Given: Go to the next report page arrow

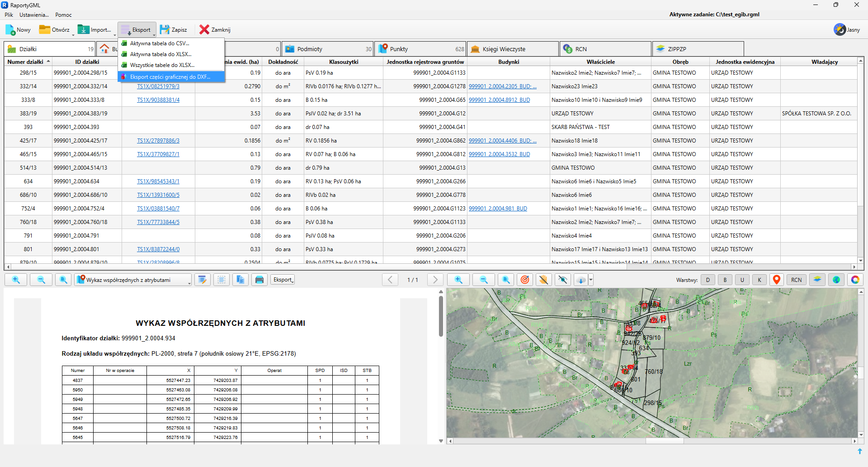Looking at the screenshot, I should click(435, 280).
